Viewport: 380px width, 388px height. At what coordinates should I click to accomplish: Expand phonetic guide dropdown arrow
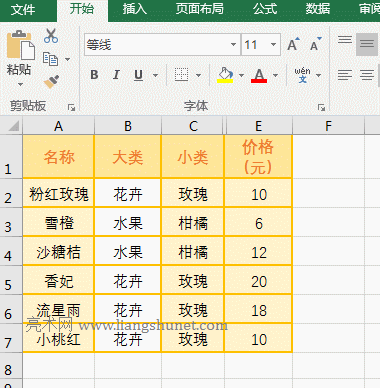(x=318, y=75)
